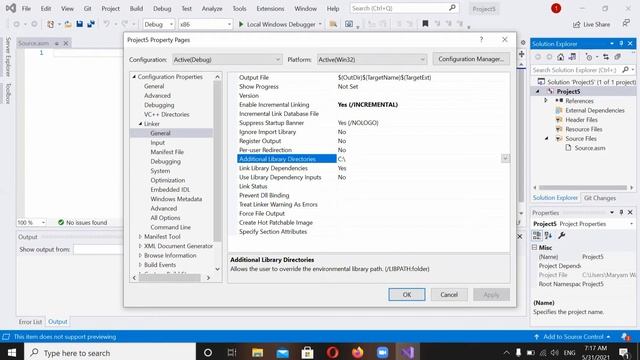Click the property tree horizontal scrollbar
The width and height of the screenshot is (640, 360).
pos(170,278)
